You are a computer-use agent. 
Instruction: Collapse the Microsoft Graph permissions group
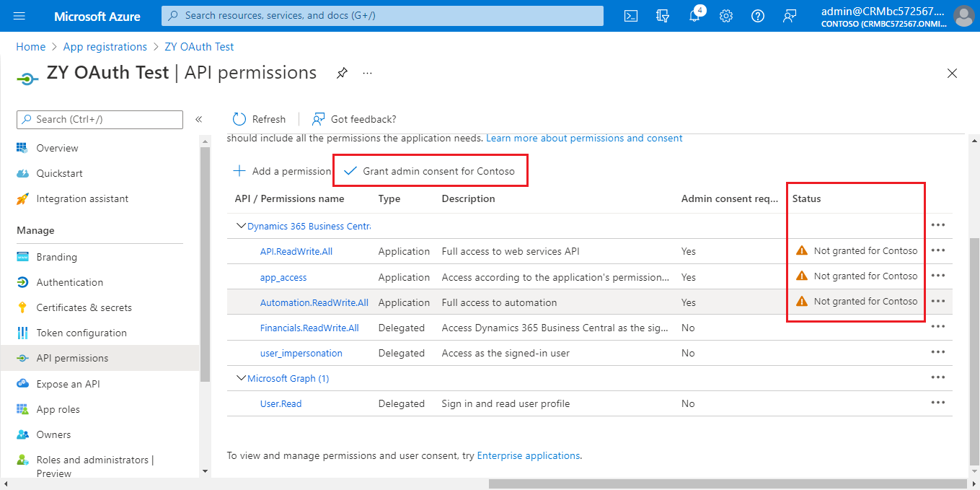click(241, 377)
